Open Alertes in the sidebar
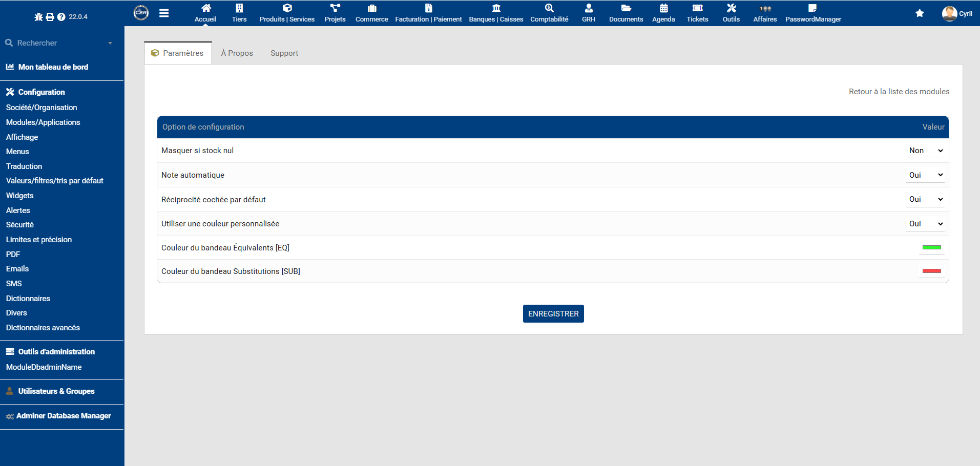The image size is (980, 466). click(18, 210)
